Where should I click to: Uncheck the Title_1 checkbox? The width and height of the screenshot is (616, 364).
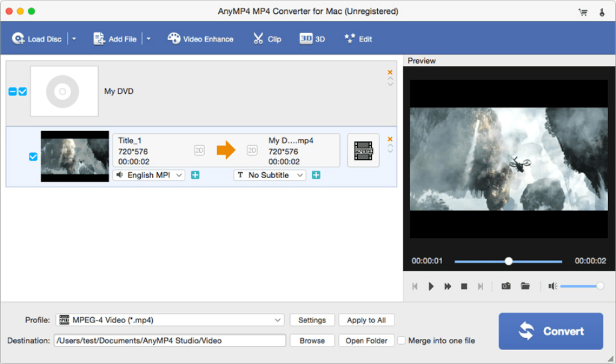click(33, 156)
